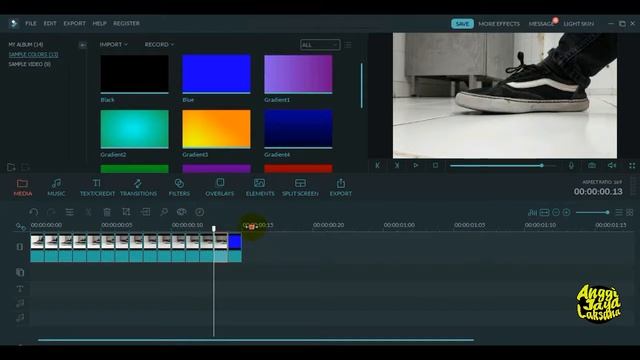Image resolution: width=640 pixels, height=360 pixels.
Task: Select the video track filmstrip icon
Action: click(20, 247)
